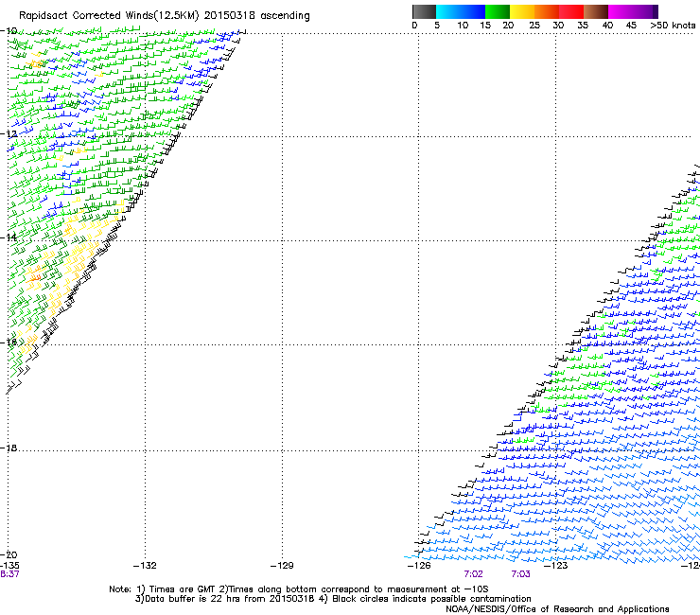Click the 'NOAA/NESDIS/Office of Research and Applications' credit
The image size is (700, 615).
557,608
